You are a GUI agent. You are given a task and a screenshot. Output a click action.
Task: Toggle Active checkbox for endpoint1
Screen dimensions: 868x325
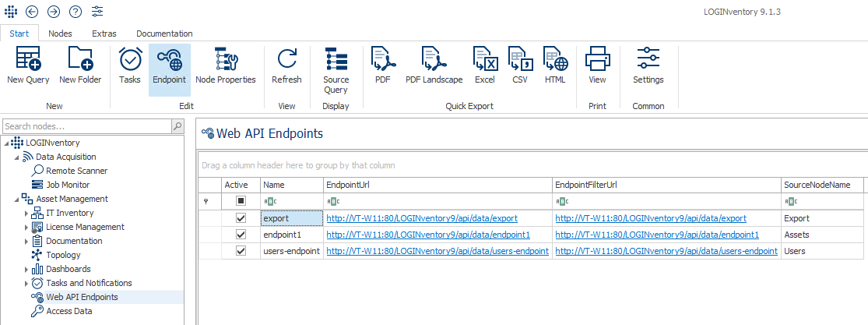pos(240,235)
